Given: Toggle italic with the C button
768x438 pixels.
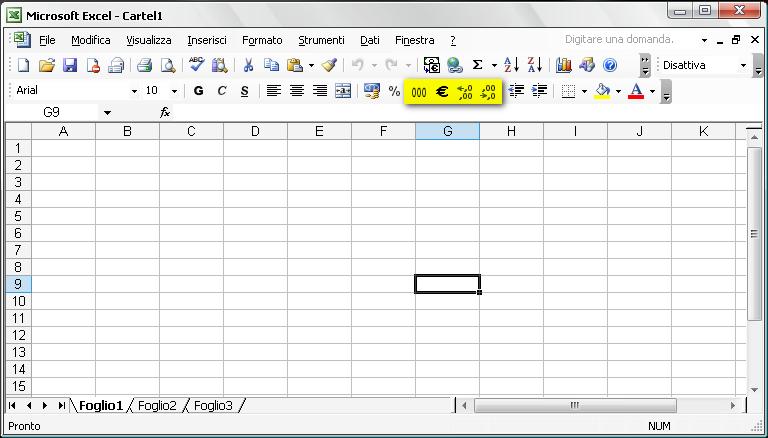Looking at the screenshot, I should pyautogui.click(x=221, y=91).
